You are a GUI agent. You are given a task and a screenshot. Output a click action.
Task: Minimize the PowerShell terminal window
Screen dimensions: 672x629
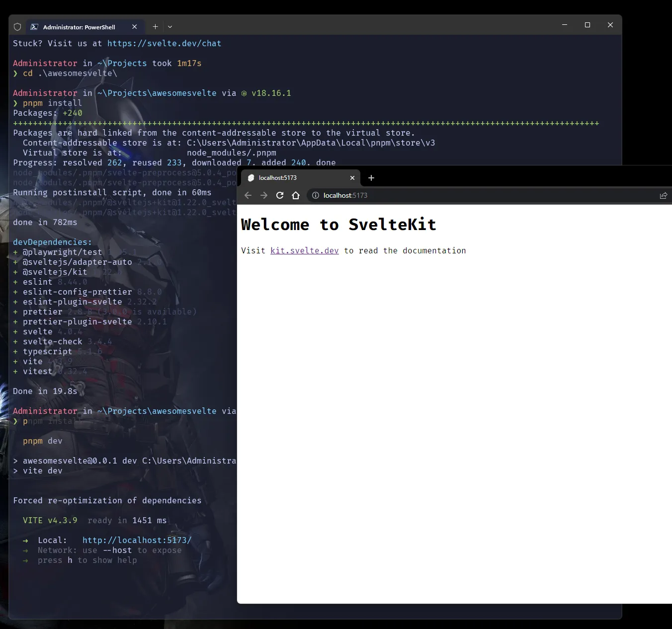coord(564,25)
